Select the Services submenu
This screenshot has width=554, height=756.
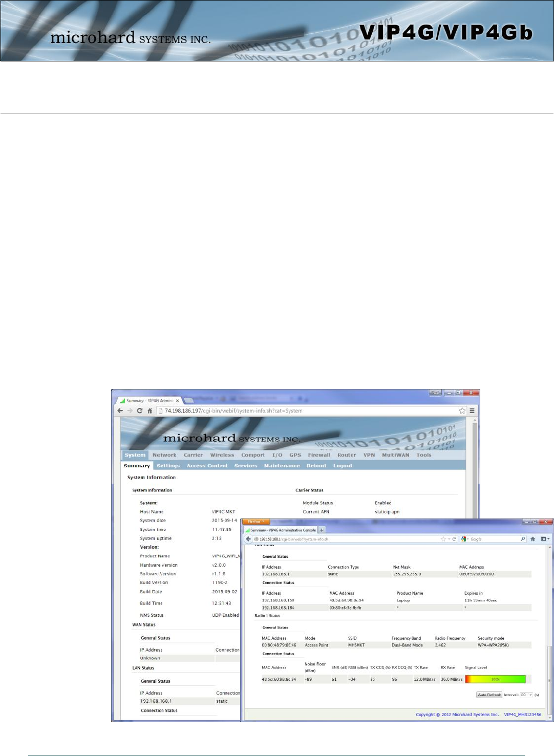246,466
